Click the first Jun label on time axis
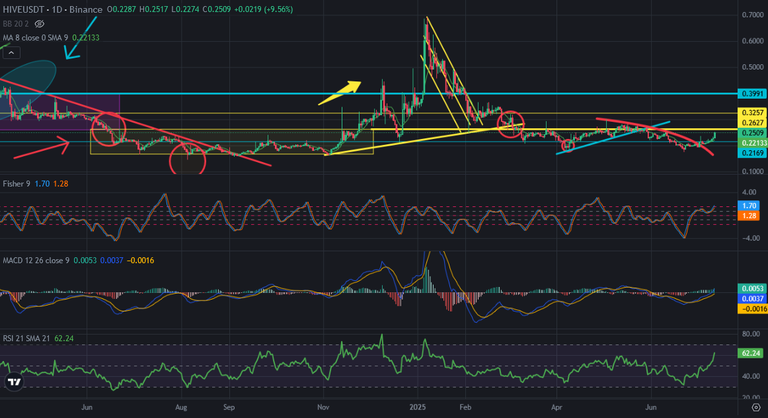This screenshot has width=768, height=418. pyautogui.click(x=87, y=408)
